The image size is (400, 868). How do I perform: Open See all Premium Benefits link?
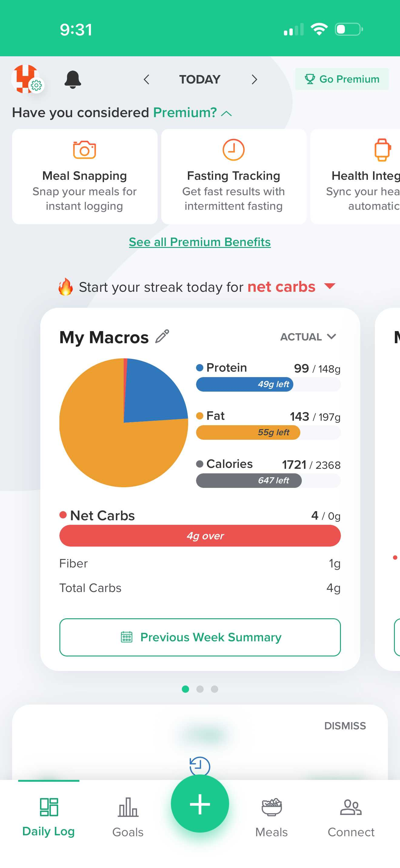tap(200, 242)
